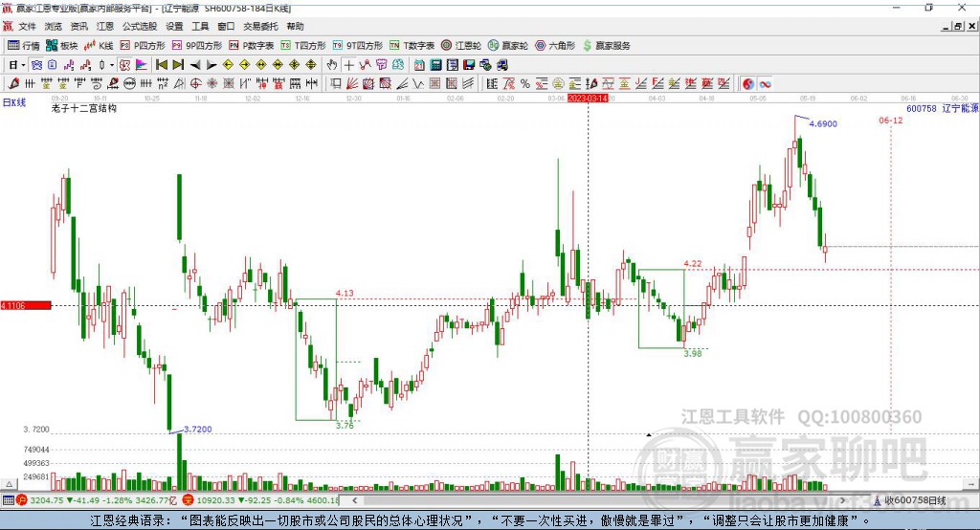The image size is (980, 530).
Task: Select the percent % retracement tool
Action: (525, 83)
